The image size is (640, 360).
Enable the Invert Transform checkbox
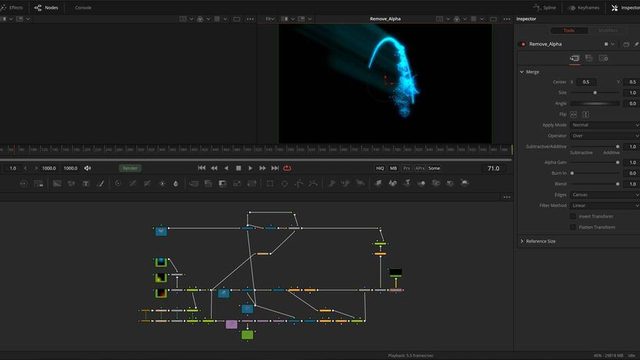(x=573, y=216)
